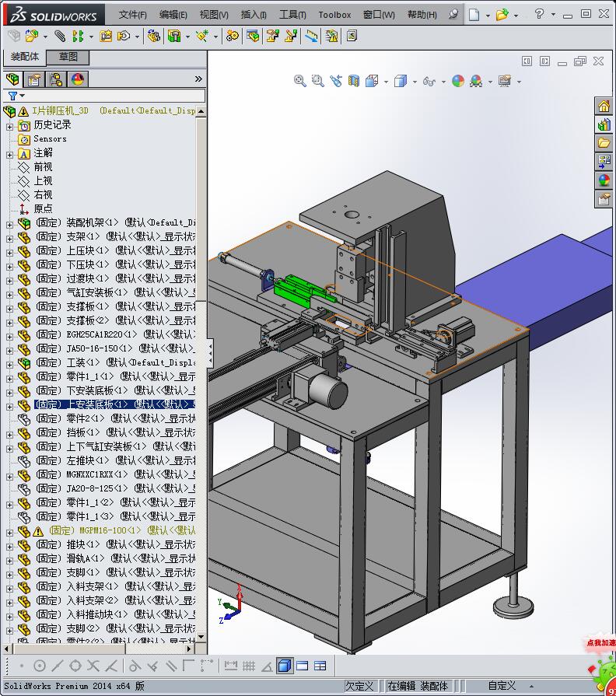The height and width of the screenshot is (696, 616).
Task: Toggle the multi-viewport layout icon
Action: click(x=320, y=666)
